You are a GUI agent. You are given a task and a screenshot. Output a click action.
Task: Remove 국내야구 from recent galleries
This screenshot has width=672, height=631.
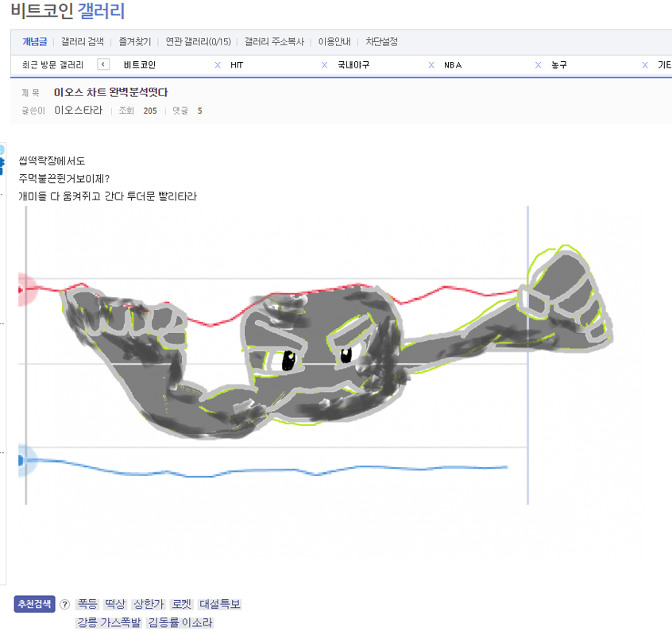click(431, 65)
